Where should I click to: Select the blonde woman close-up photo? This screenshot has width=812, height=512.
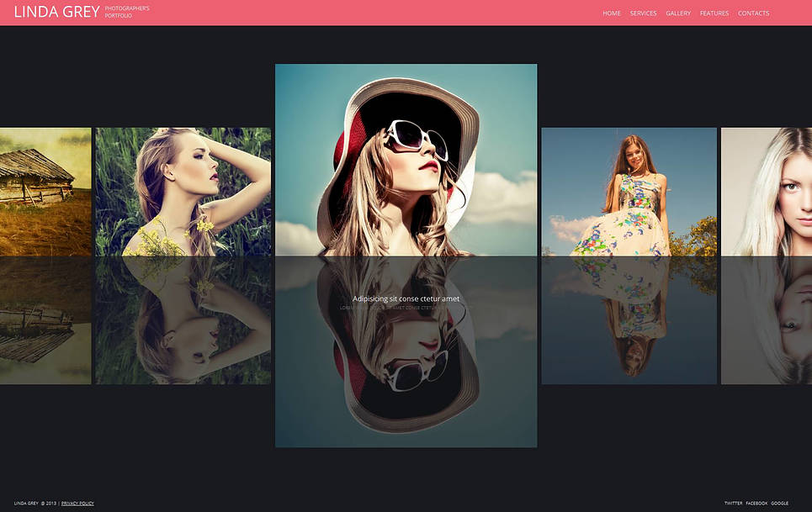pyautogui.click(x=767, y=191)
